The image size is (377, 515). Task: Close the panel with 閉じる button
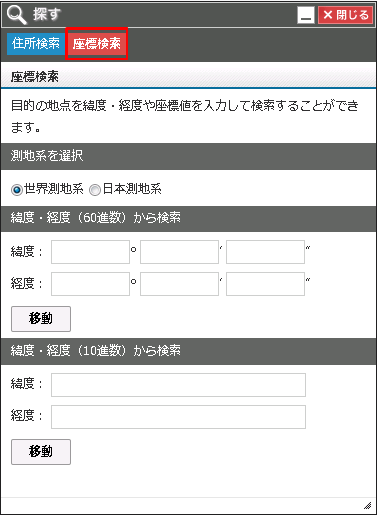tap(345, 15)
